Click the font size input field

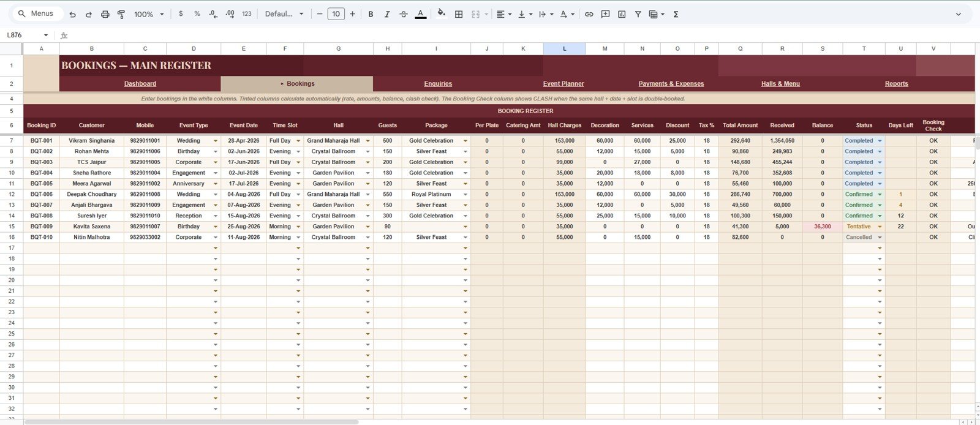[336, 14]
